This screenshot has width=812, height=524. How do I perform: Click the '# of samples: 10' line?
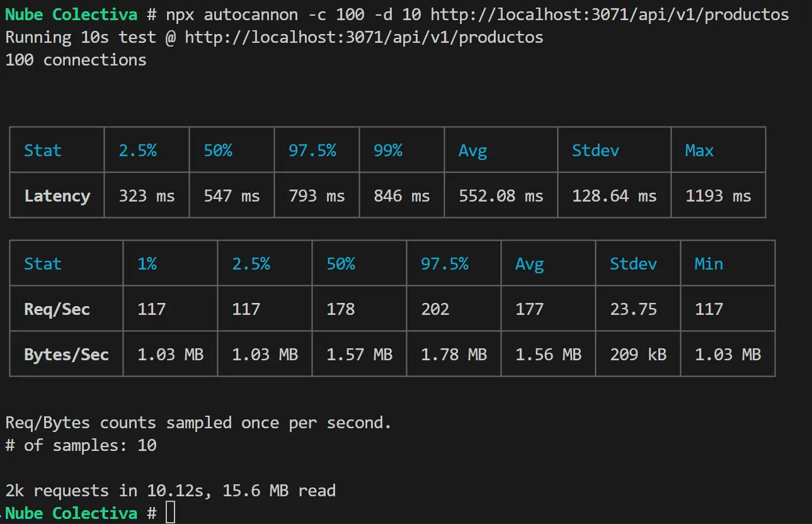[x=81, y=445]
